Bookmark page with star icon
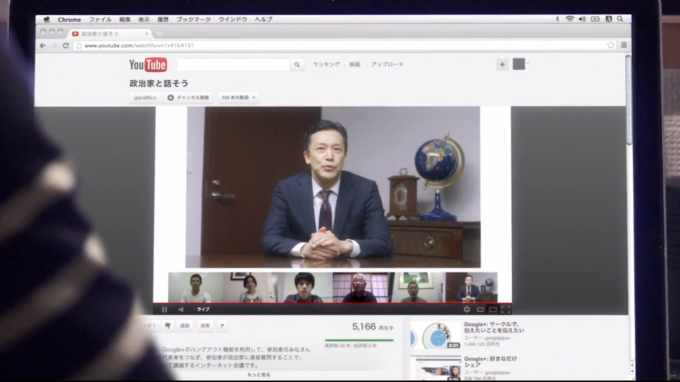Viewport: 680px width, 382px height. (611, 45)
